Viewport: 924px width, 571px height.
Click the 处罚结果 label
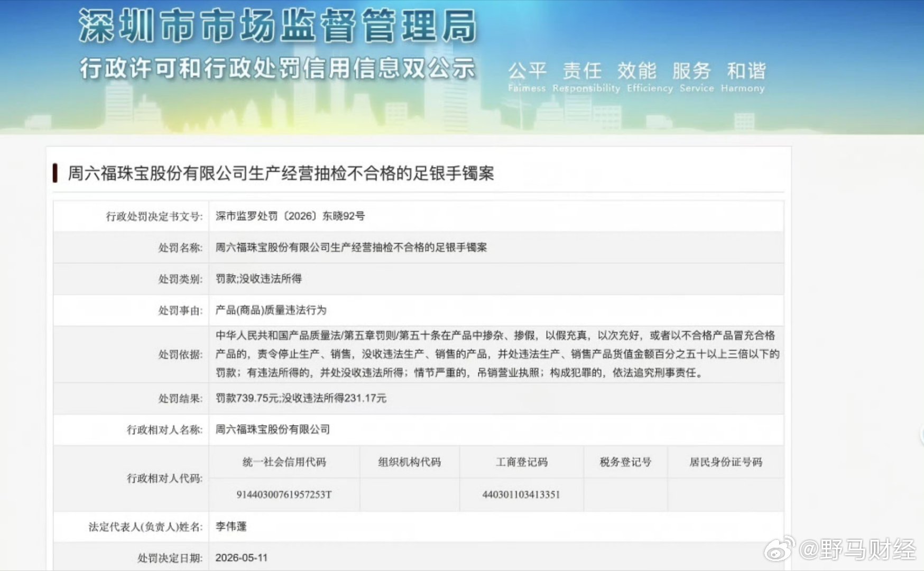point(180,399)
